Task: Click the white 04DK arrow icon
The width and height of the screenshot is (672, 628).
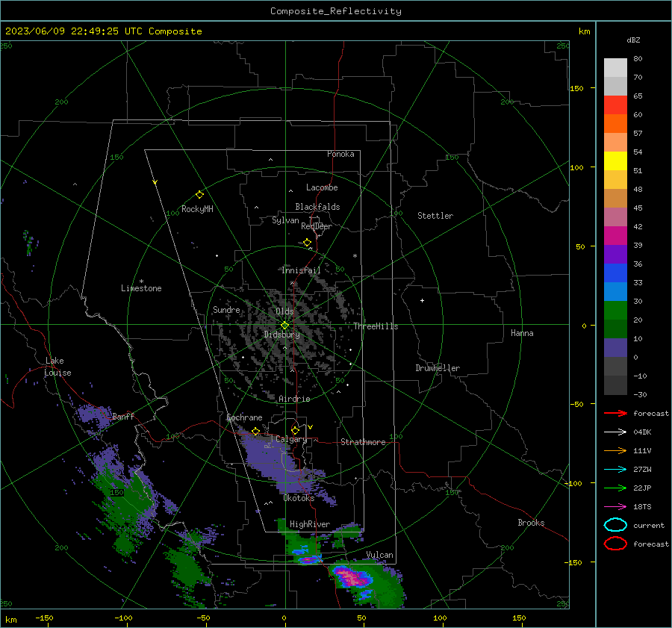Action: pos(615,432)
